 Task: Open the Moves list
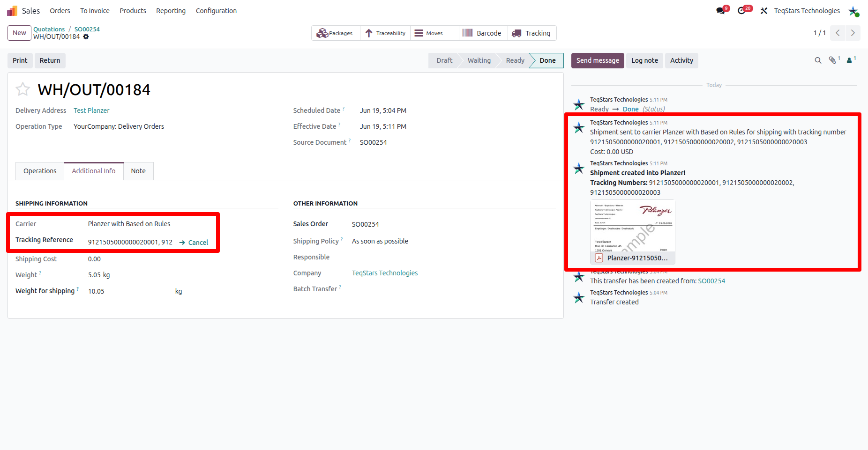pyautogui.click(x=434, y=33)
